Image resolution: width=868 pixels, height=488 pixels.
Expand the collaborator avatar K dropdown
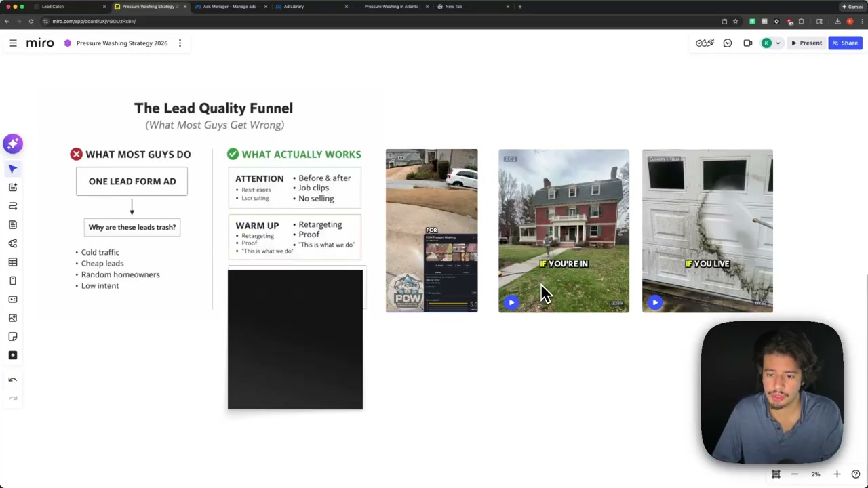778,43
